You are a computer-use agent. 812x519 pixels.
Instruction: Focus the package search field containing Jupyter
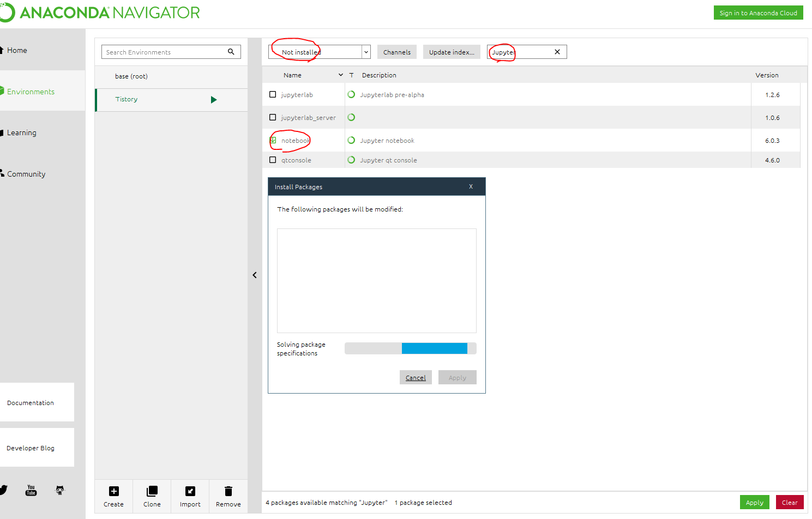click(527, 52)
